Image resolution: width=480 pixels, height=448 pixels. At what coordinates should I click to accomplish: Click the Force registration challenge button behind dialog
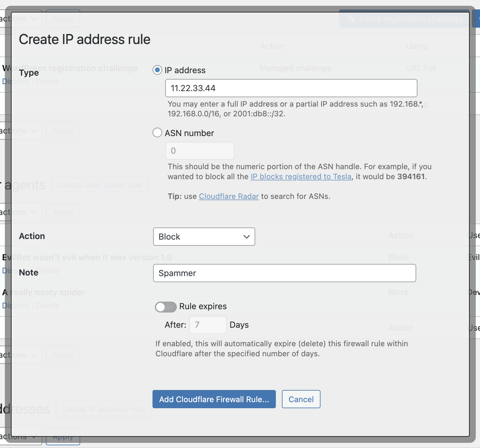point(404,19)
